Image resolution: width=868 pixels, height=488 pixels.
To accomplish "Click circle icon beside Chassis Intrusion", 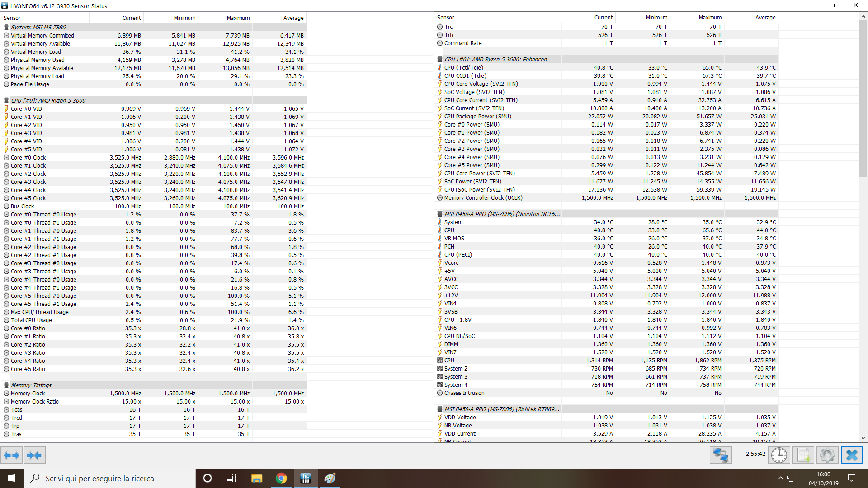I will click(x=439, y=393).
